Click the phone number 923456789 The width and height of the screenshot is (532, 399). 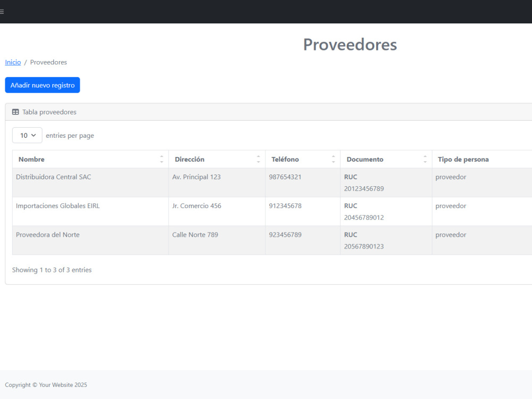pyautogui.click(x=285, y=235)
